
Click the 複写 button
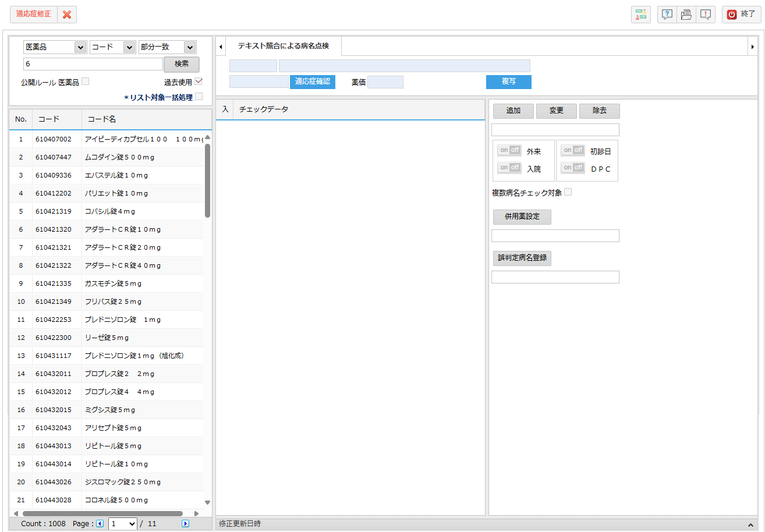[x=509, y=81]
